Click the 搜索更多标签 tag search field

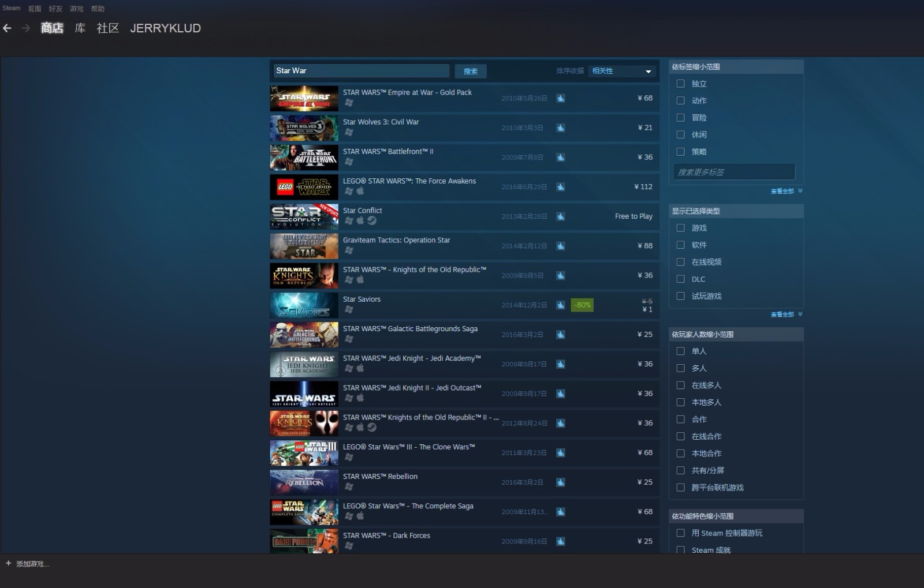pos(735,172)
